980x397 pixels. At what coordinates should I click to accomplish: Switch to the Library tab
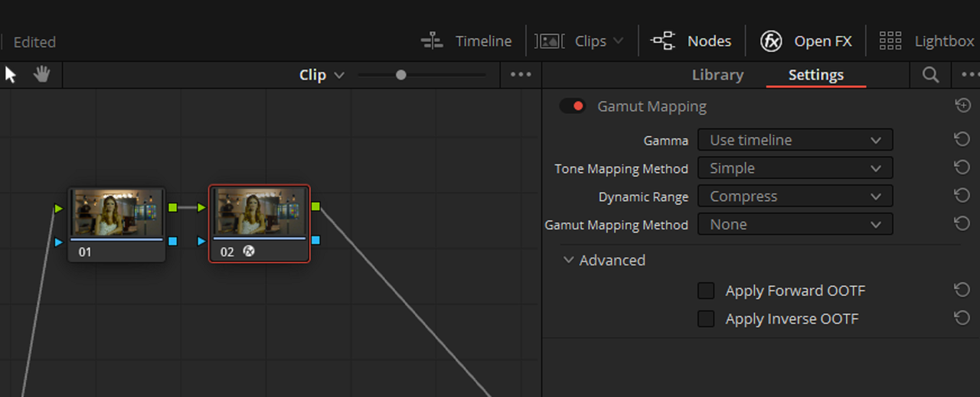[717, 75]
